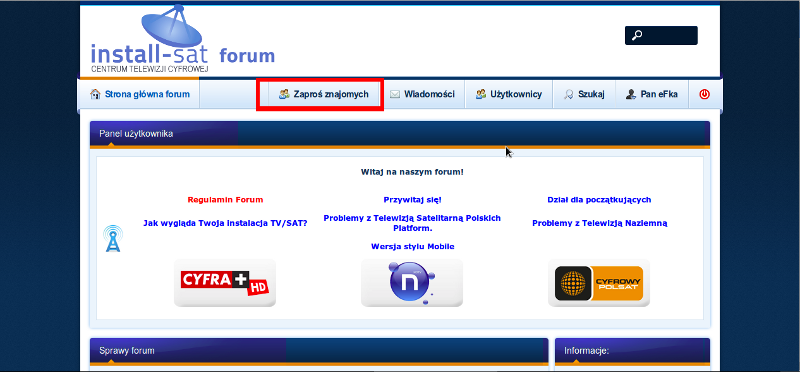Image resolution: width=800 pixels, height=372 pixels.
Task: Click the blue antenna tower icon
Action: pos(113,239)
